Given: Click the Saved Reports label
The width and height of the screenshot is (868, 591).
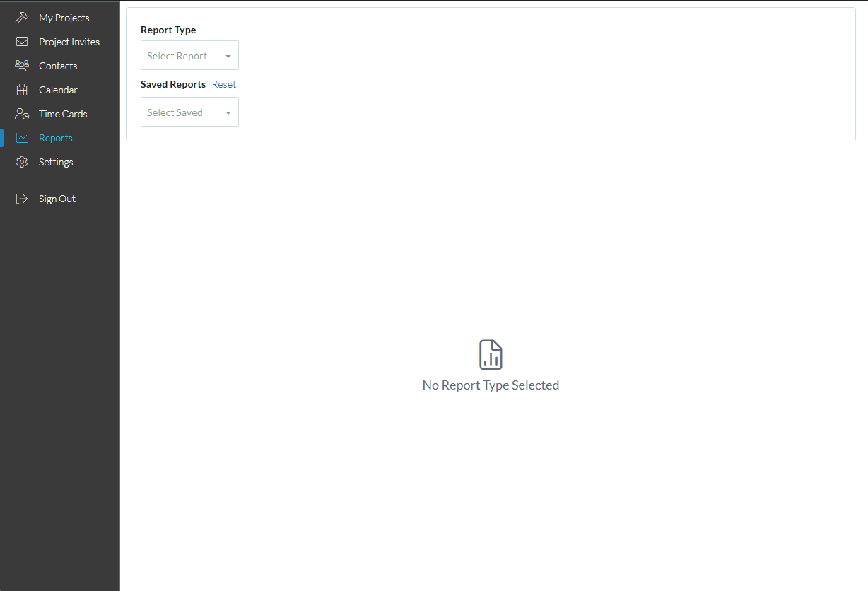Looking at the screenshot, I should point(173,84).
